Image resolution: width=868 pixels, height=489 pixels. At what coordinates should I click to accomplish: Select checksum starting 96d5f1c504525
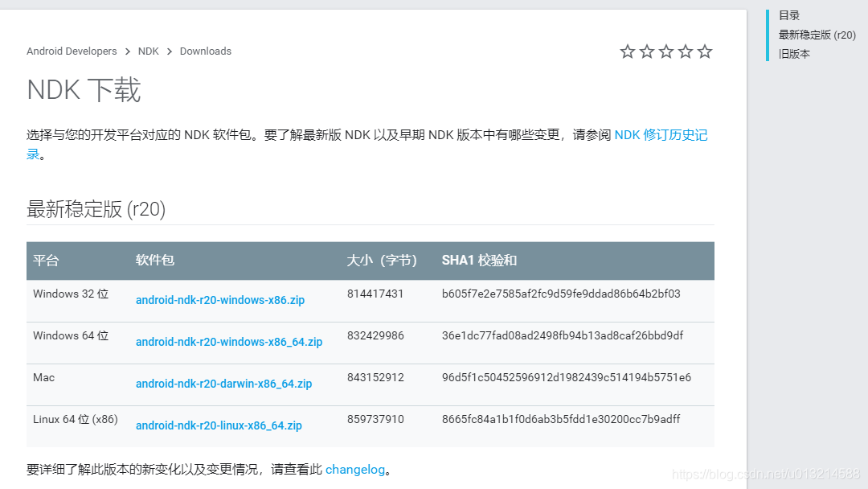pyautogui.click(x=567, y=378)
